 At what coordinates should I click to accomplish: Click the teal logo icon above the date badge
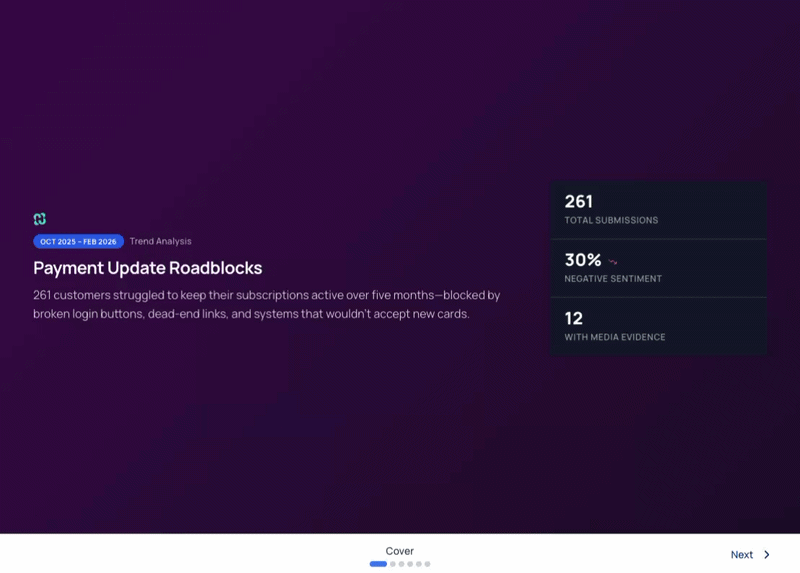[x=40, y=219]
